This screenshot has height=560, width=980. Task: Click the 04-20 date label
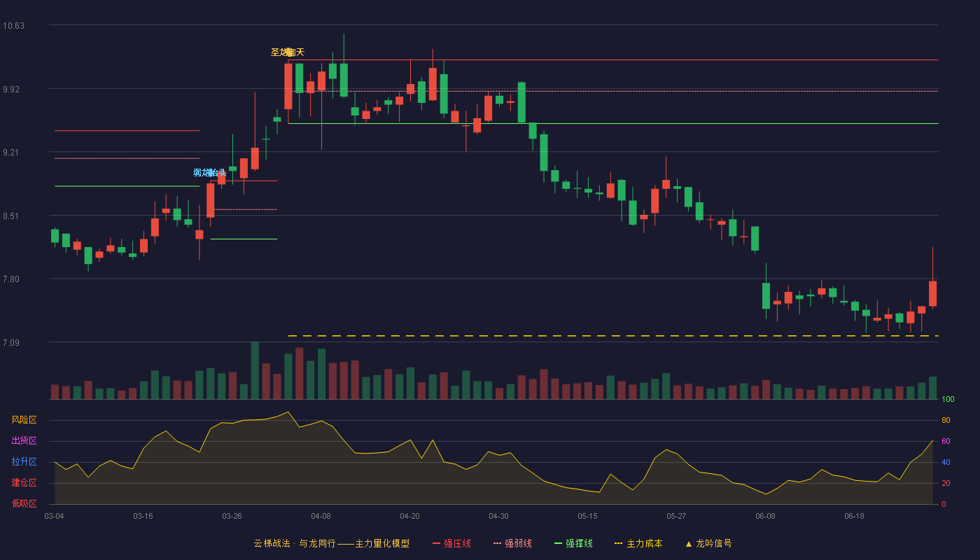(410, 516)
